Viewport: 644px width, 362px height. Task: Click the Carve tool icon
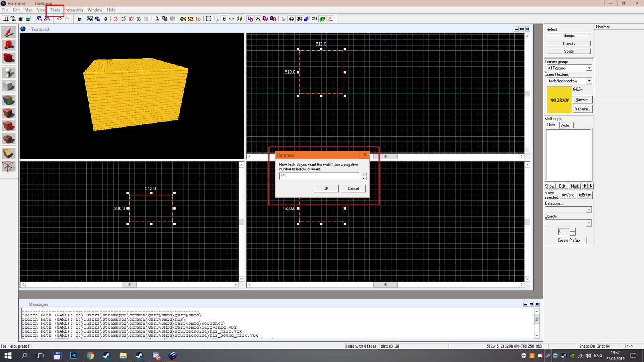click(x=79, y=19)
